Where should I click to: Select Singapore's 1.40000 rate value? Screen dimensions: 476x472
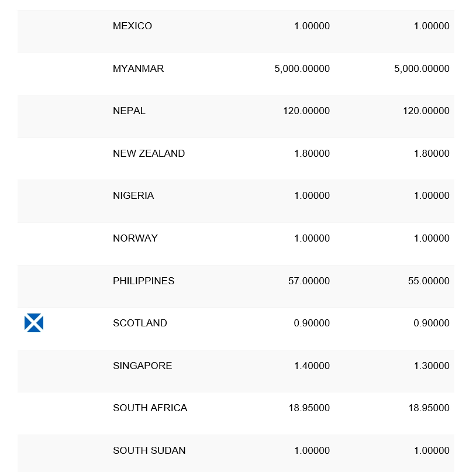[312, 366]
